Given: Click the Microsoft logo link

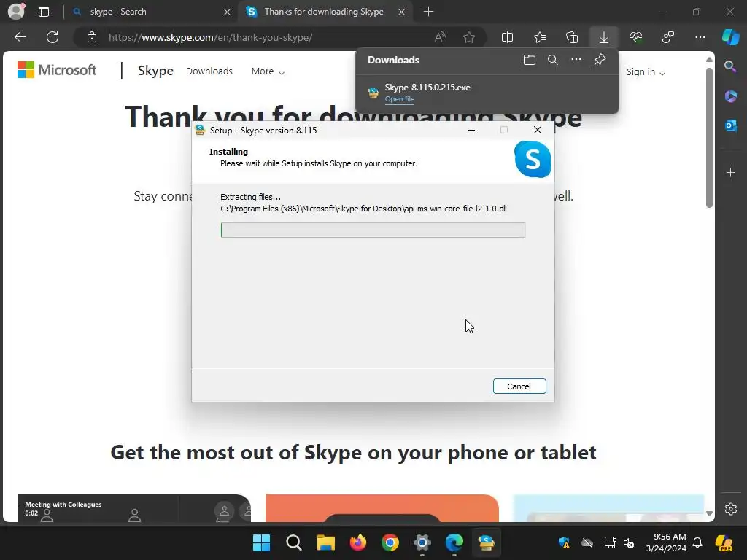Looking at the screenshot, I should pos(57,70).
